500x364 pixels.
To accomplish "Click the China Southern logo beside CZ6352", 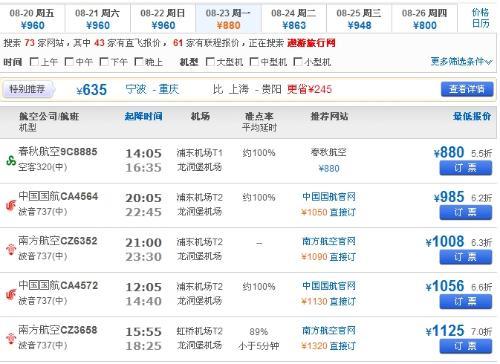I will pyautogui.click(x=11, y=249).
